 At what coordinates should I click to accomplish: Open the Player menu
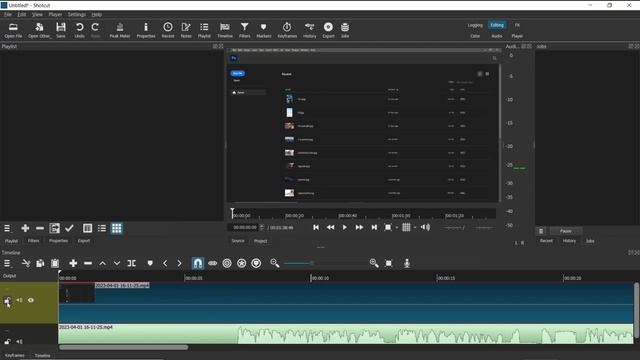click(55, 14)
